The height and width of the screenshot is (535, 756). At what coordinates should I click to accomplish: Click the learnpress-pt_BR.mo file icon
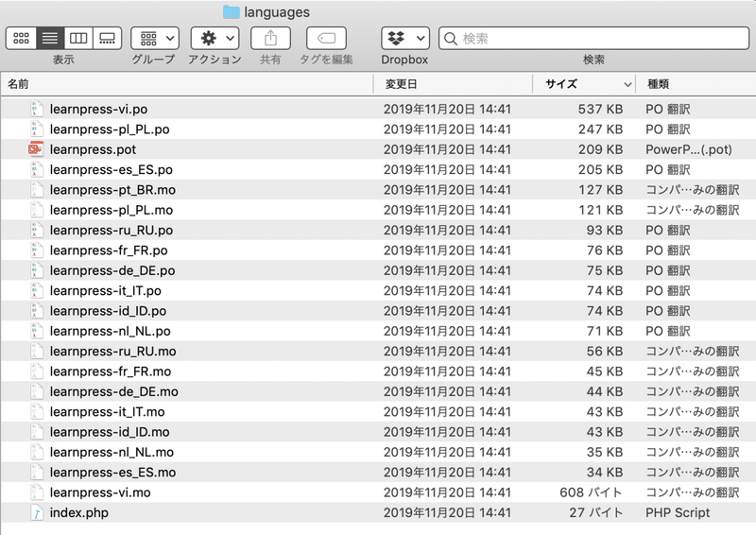(x=37, y=190)
